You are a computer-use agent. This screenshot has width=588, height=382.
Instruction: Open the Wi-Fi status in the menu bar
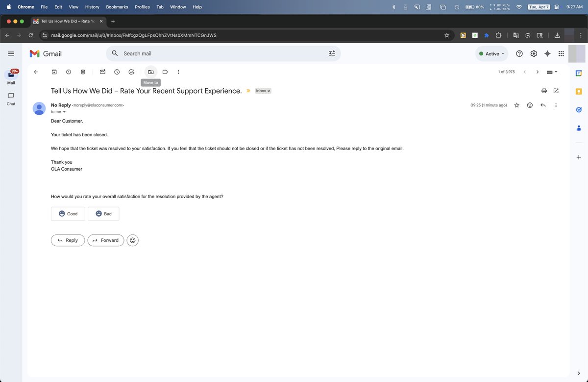(x=519, y=7)
